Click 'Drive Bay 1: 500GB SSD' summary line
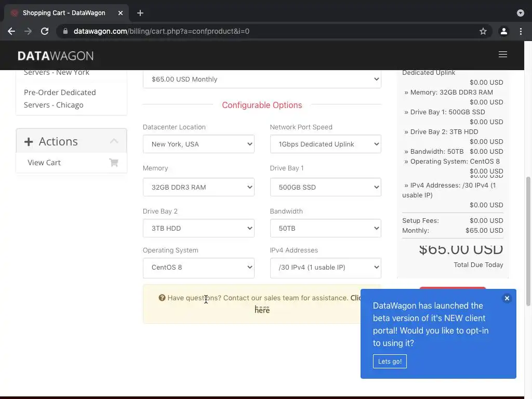The height and width of the screenshot is (399, 532). click(x=445, y=112)
